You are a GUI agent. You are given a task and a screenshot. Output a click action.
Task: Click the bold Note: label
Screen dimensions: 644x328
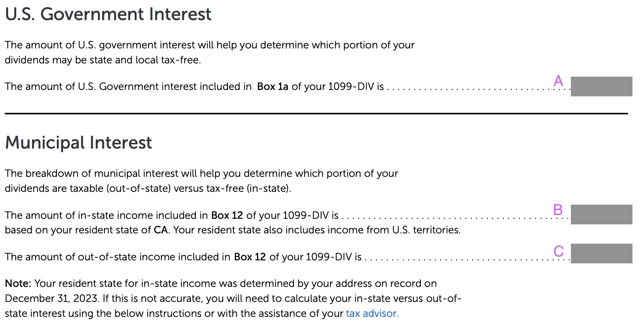pyautogui.click(x=18, y=283)
